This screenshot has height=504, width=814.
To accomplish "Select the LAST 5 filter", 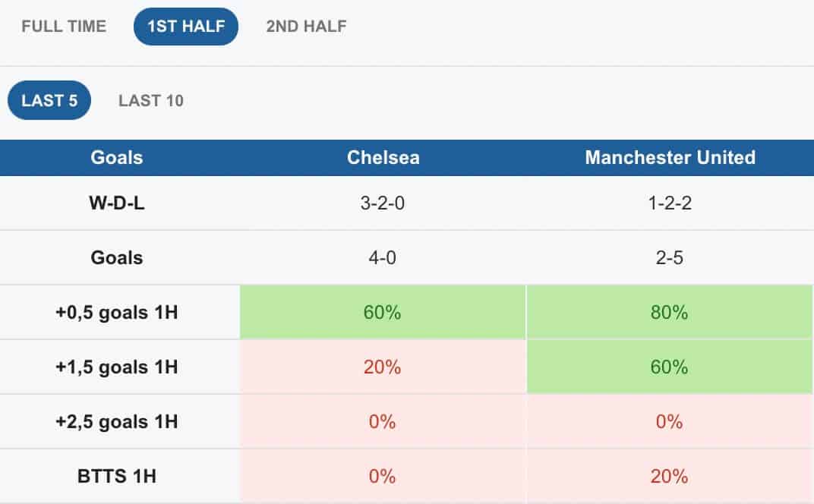I will tap(49, 100).
